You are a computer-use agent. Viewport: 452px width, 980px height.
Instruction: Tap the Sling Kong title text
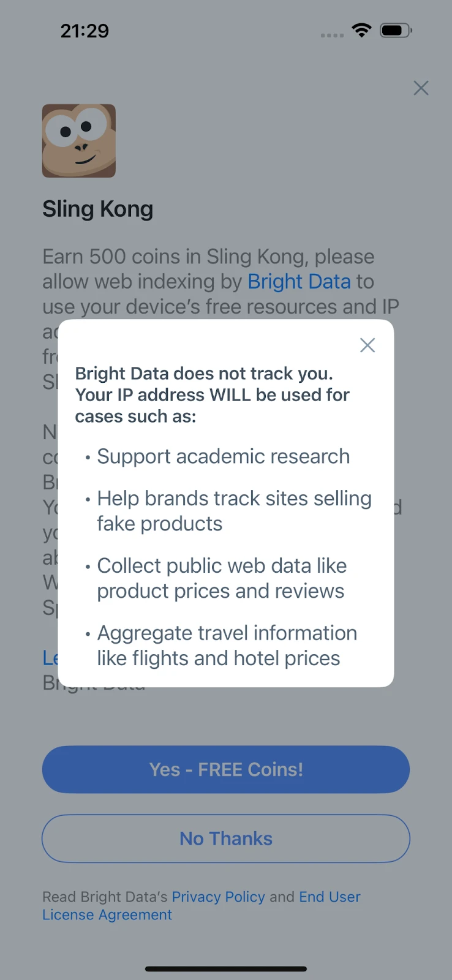point(98,209)
